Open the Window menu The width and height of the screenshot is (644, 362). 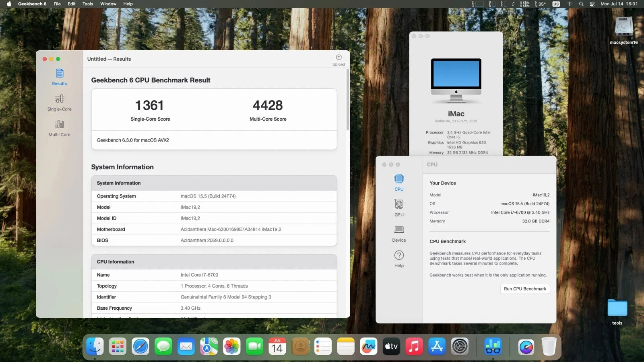pos(108,4)
